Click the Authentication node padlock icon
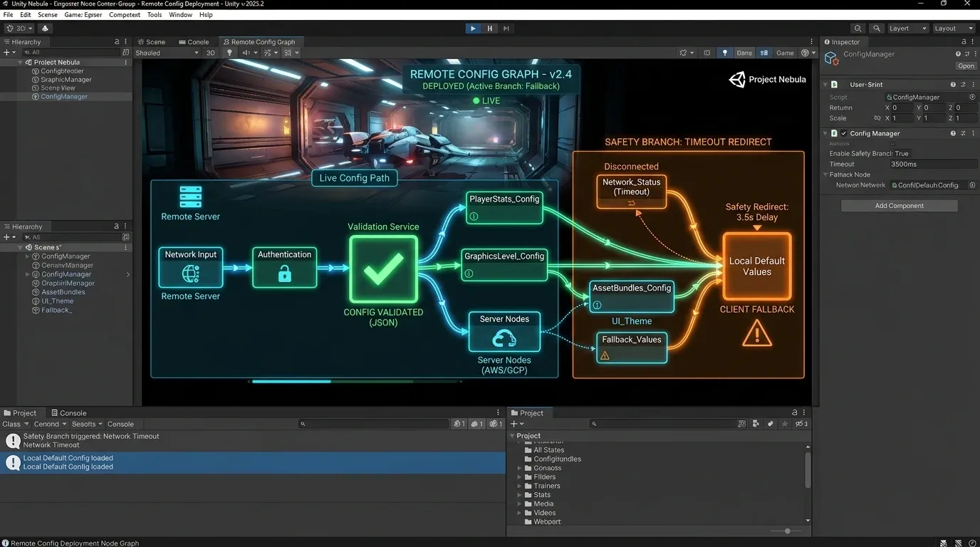Screen dimensions: 980x547 285,273
